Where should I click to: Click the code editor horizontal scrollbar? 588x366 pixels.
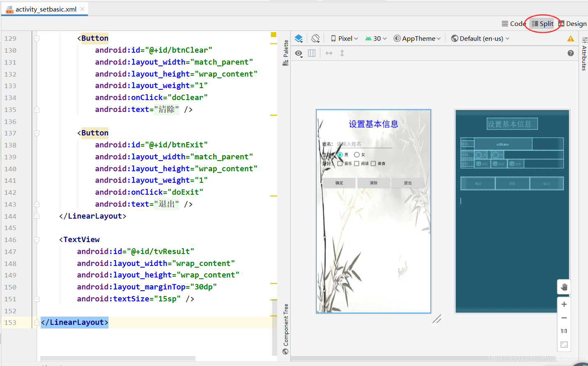[x=118, y=359]
